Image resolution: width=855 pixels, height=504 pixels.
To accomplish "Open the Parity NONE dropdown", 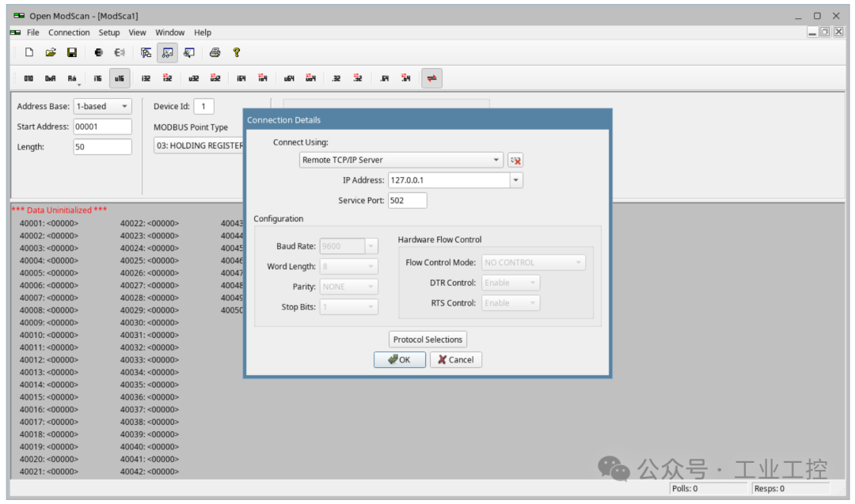I will 348,286.
